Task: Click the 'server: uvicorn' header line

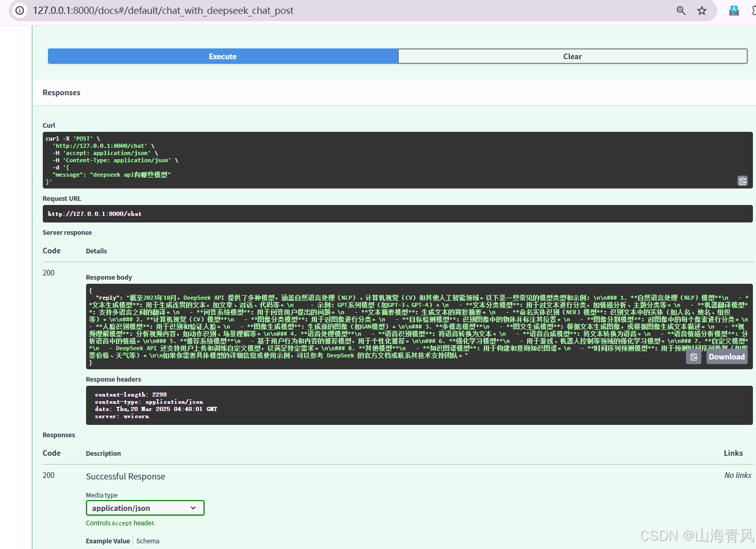Action: click(122, 416)
